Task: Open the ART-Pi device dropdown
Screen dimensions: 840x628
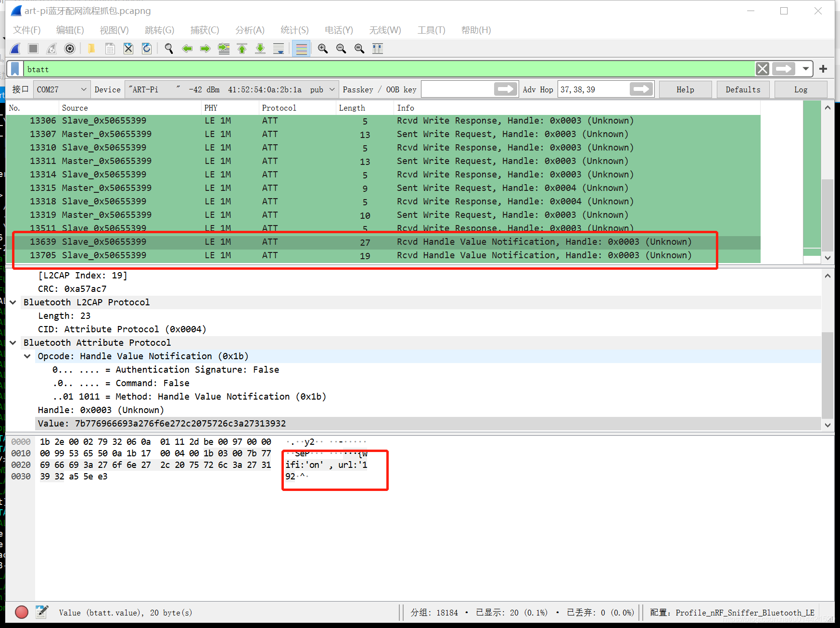Action: click(231, 89)
